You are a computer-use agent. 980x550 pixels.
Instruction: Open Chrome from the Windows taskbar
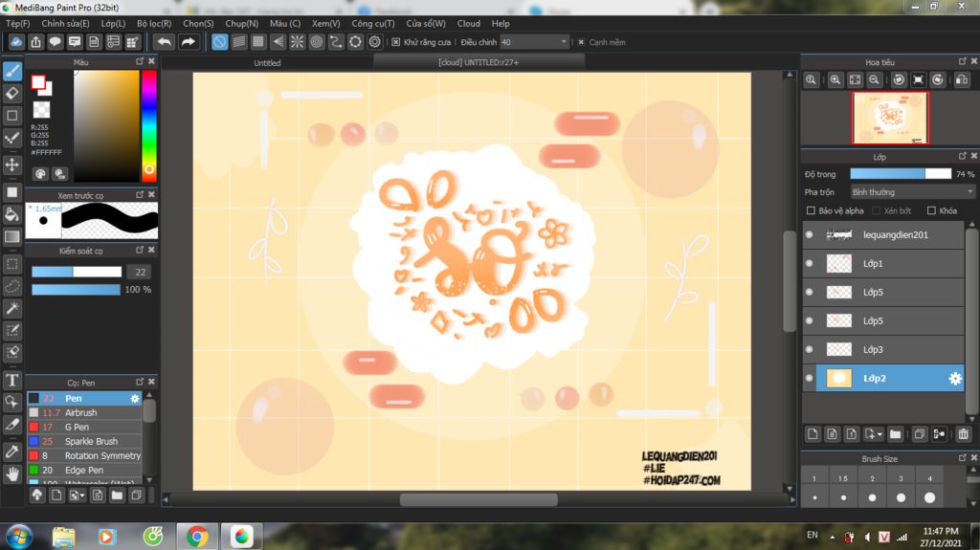click(197, 537)
